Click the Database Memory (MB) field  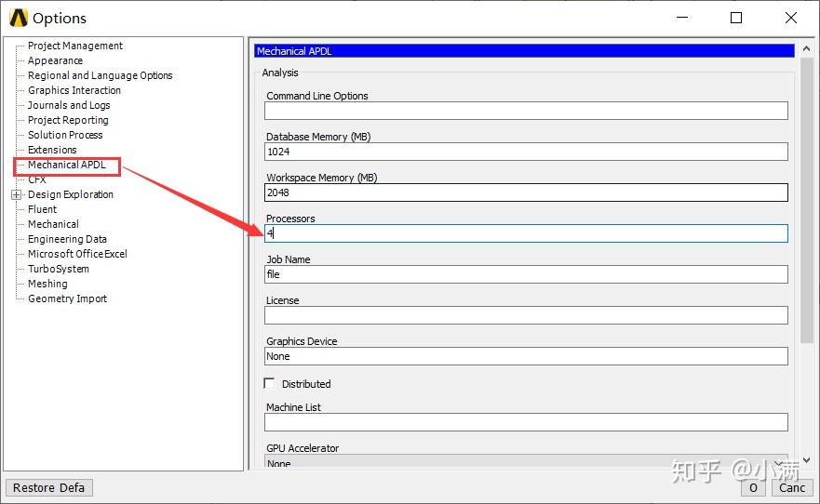[x=526, y=152]
